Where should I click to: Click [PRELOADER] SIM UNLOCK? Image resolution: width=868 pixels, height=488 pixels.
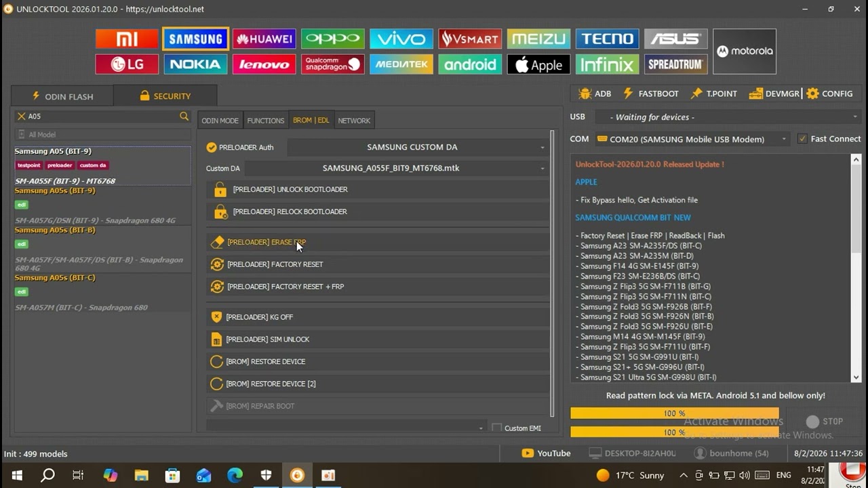pos(378,340)
